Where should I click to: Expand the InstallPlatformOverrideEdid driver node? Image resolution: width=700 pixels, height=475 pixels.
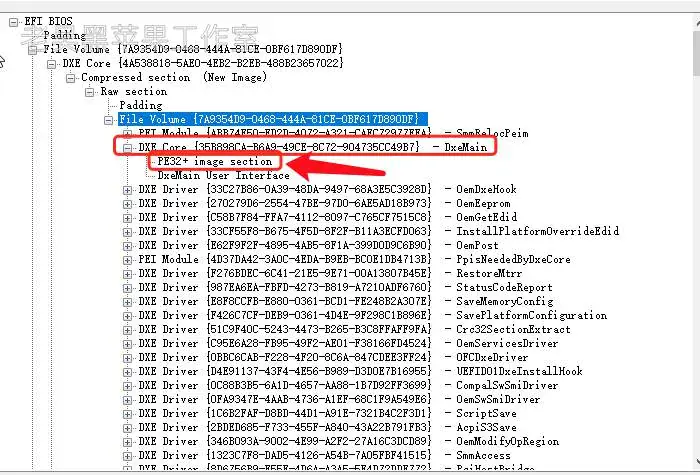(x=128, y=232)
